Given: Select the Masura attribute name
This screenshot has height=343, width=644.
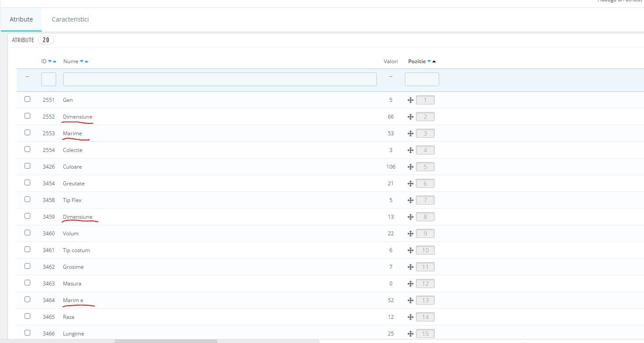Looking at the screenshot, I should pos(72,284).
